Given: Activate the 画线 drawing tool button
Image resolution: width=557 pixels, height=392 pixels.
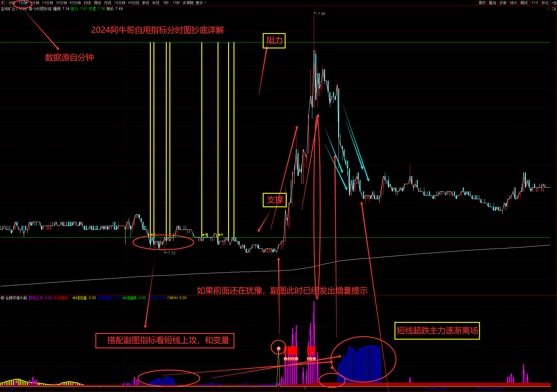Looking at the screenshot, I should pos(524,3).
